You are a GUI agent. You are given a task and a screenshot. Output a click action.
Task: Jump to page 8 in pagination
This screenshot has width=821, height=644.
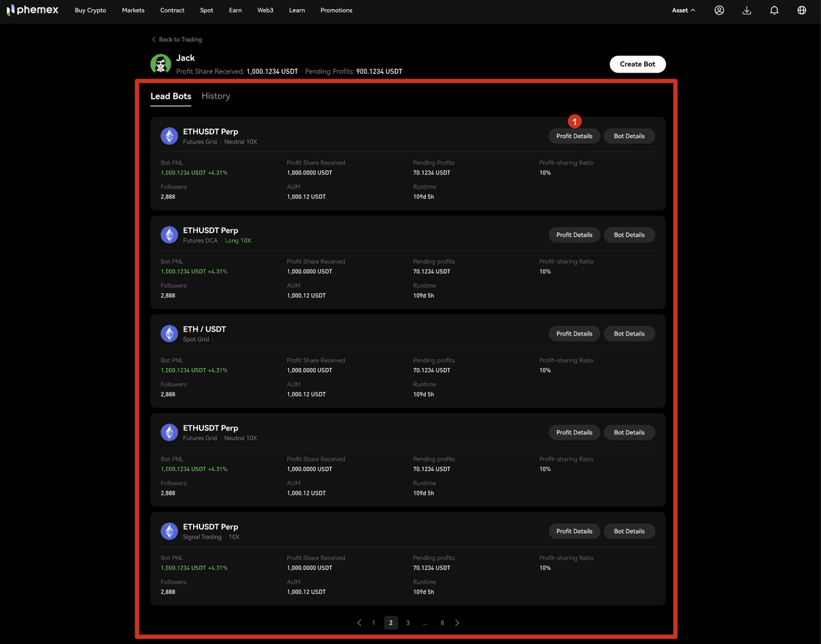(442, 623)
